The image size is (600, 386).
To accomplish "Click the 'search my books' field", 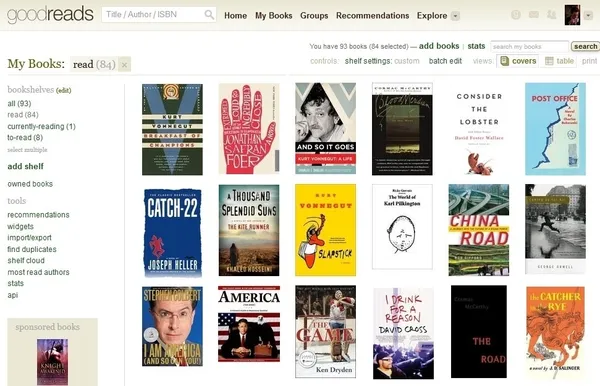I will [x=529, y=47].
